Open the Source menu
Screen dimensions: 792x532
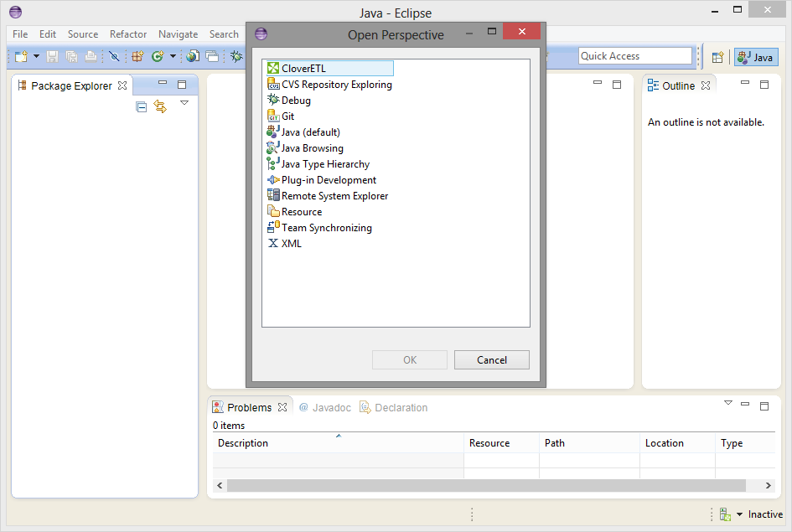coord(83,34)
